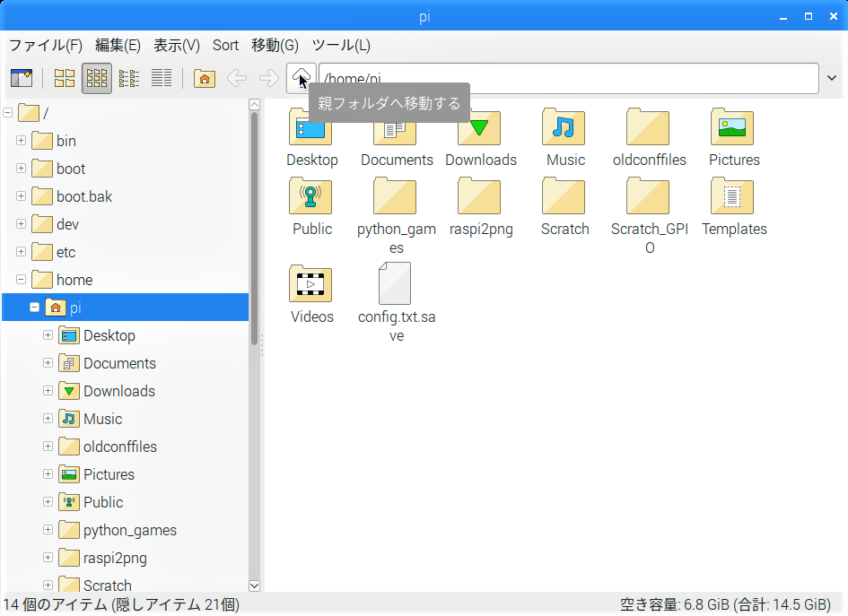Select the config.txt.save file
The width and height of the screenshot is (848, 616).
[x=395, y=283]
